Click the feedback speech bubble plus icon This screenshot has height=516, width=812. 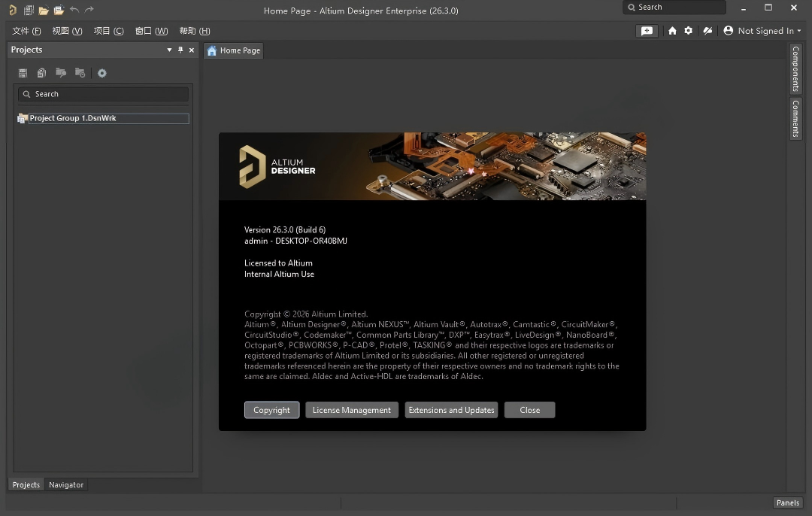point(647,31)
